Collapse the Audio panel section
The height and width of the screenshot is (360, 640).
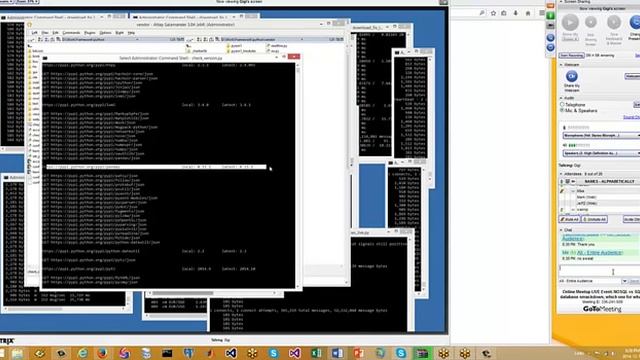coord(561,98)
